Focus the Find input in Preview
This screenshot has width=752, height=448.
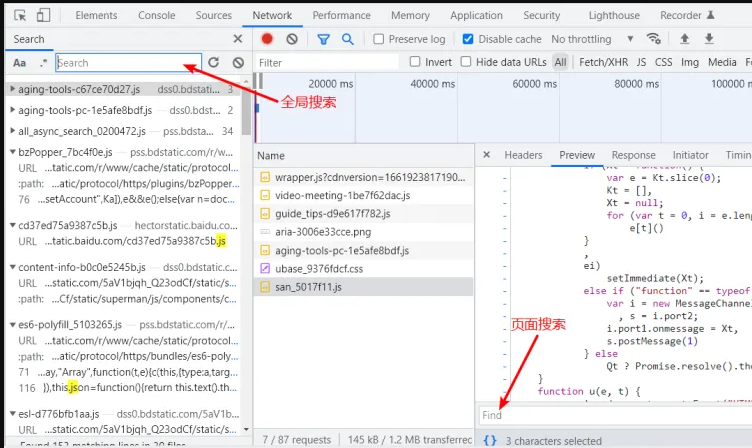pyautogui.click(x=615, y=415)
